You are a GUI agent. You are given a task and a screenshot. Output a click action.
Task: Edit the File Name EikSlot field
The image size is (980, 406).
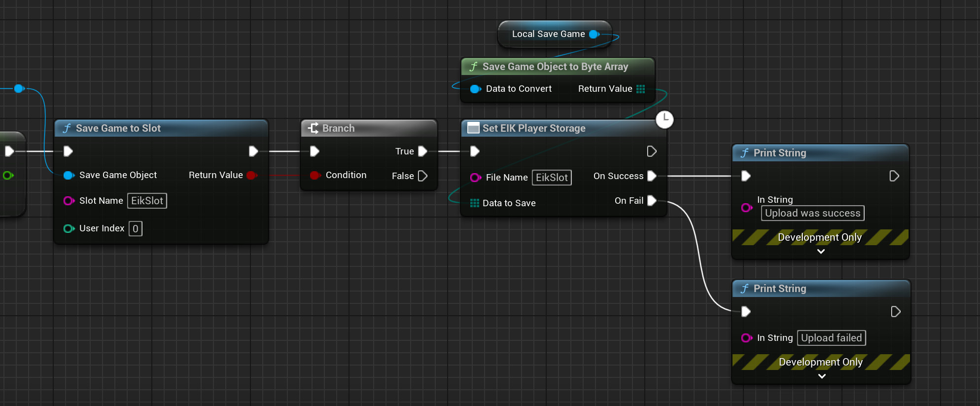[552, 178]
